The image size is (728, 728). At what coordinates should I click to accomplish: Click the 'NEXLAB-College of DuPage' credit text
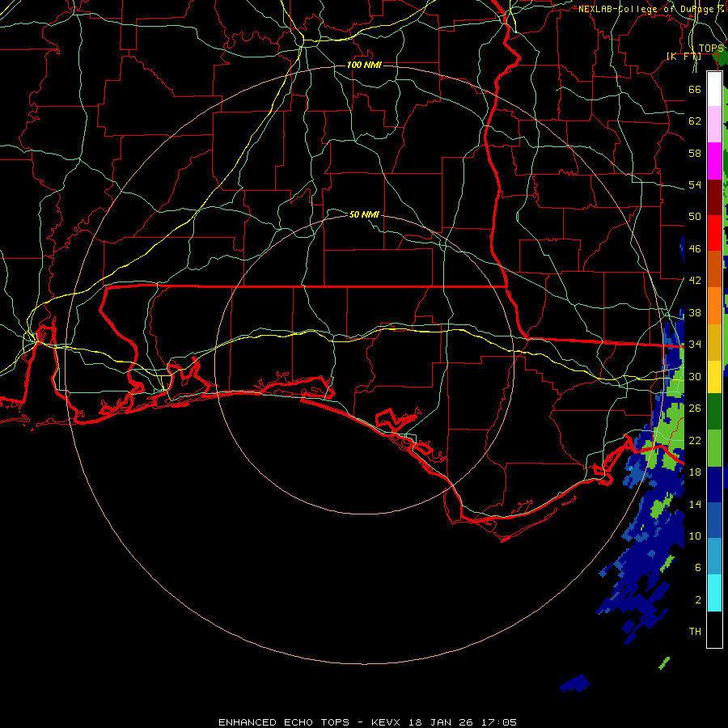click(645, 9)
